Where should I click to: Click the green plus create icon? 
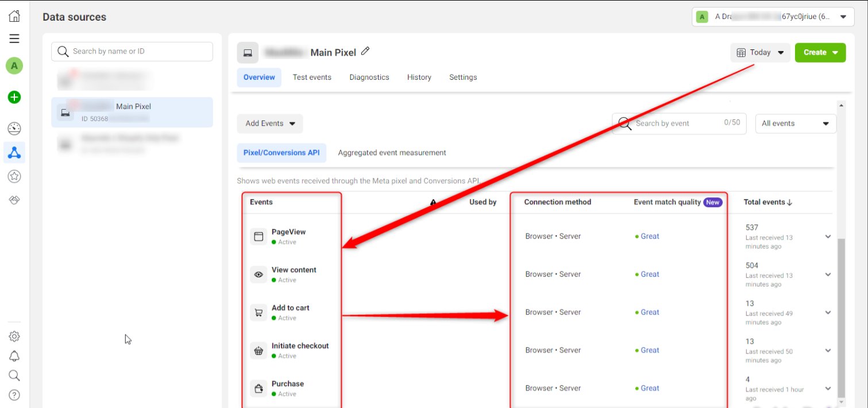[x=14, y=97]
